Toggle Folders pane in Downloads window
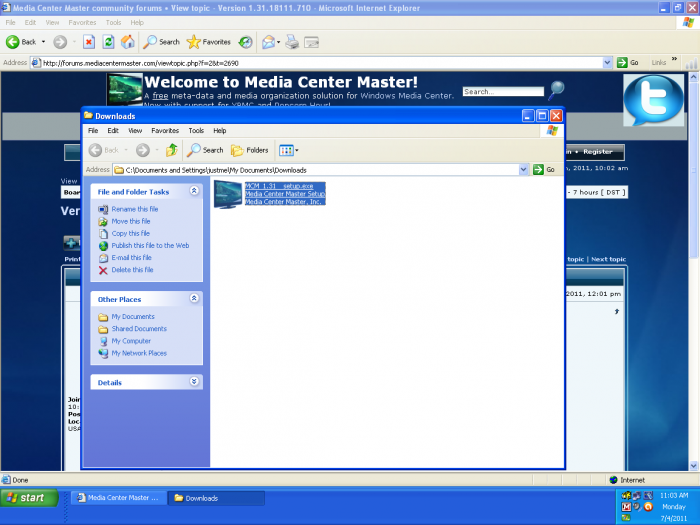This screenshot has height=525, width=700. pos(250,150)
